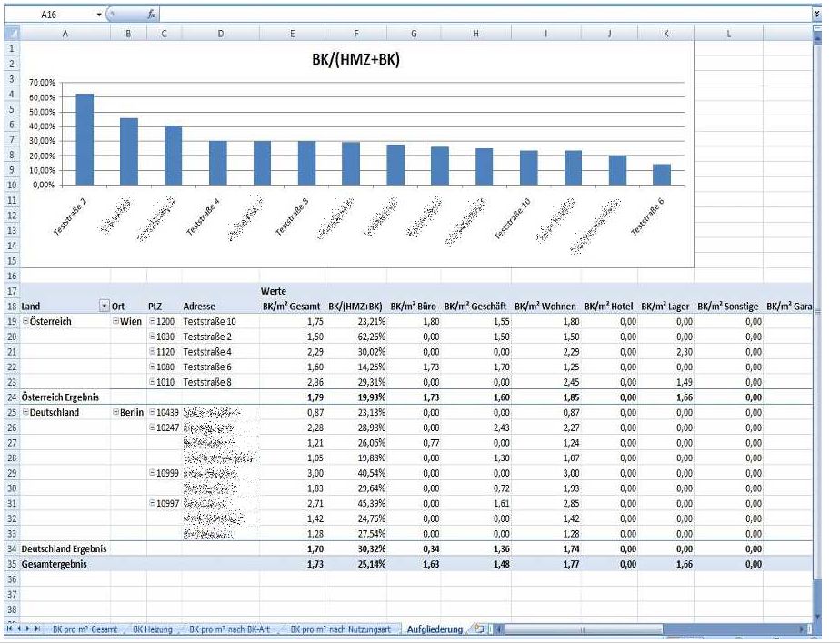Image resolution: width=840 pixels, height=644 pixels.
Task: Click the select-all corner of the sheet
Action: click(x=12, y=34)
